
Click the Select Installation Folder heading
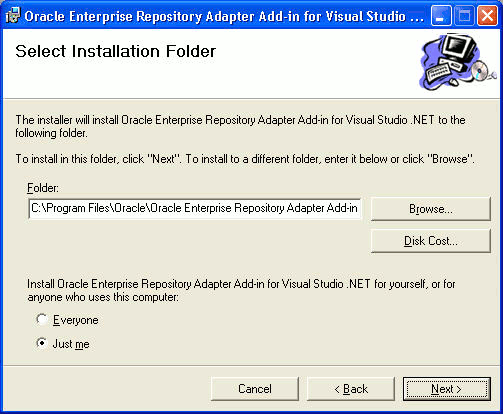116,51
